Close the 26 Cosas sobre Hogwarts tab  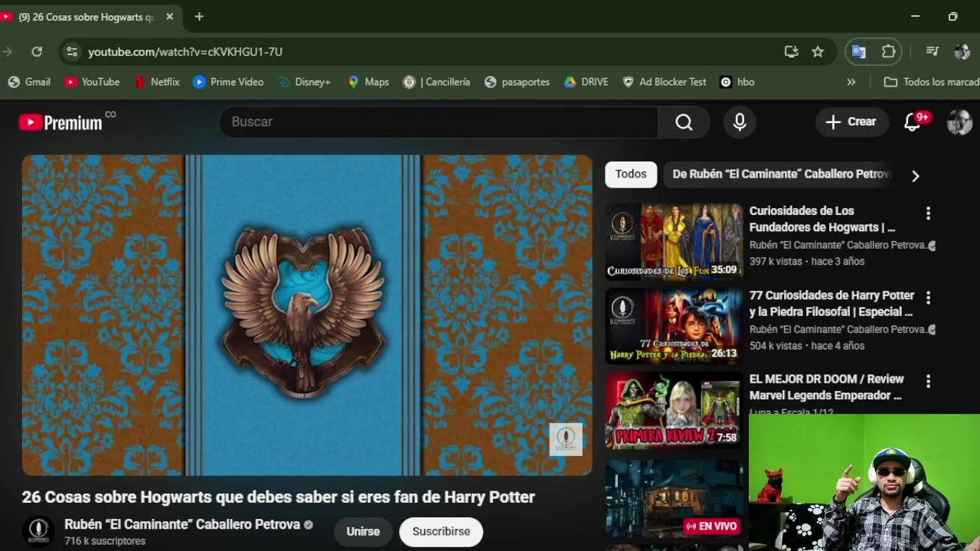click(170, 17)
